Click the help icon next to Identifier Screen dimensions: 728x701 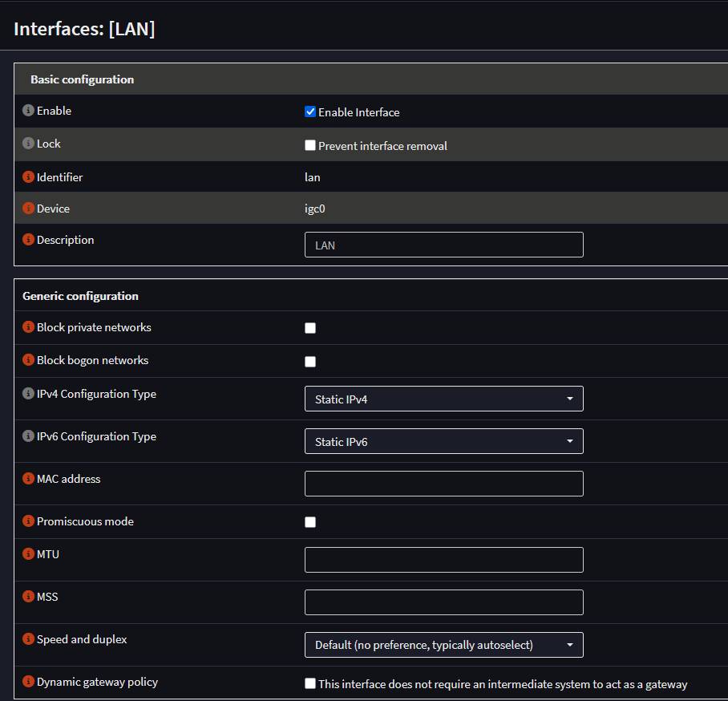tap(28, 177)
